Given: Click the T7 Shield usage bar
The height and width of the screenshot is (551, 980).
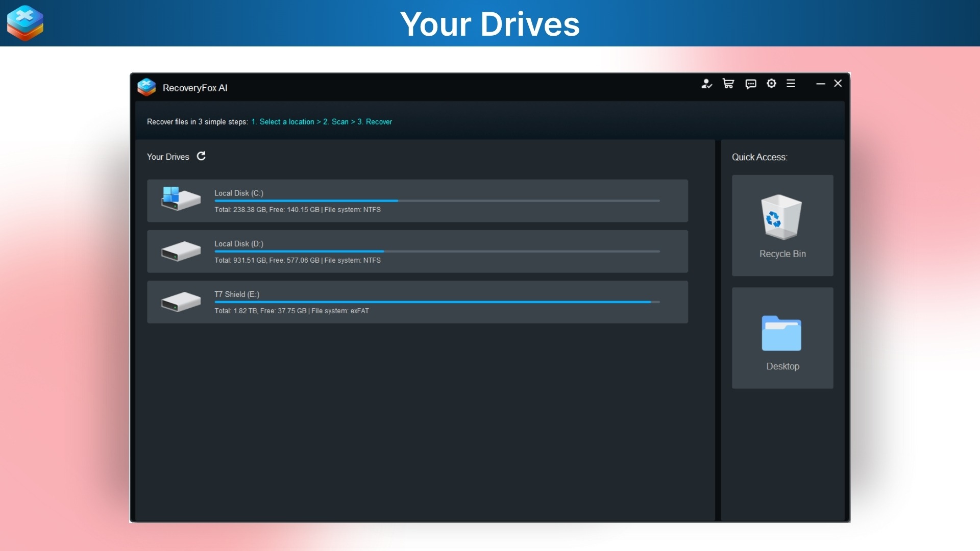Looking at the screenshot, I should click(x=437, y=302).
